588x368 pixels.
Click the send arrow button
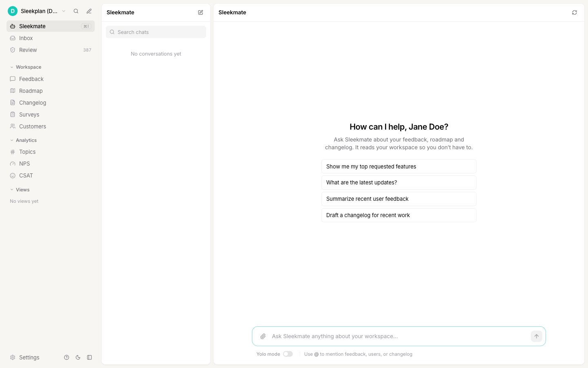[x=537, y=336]
